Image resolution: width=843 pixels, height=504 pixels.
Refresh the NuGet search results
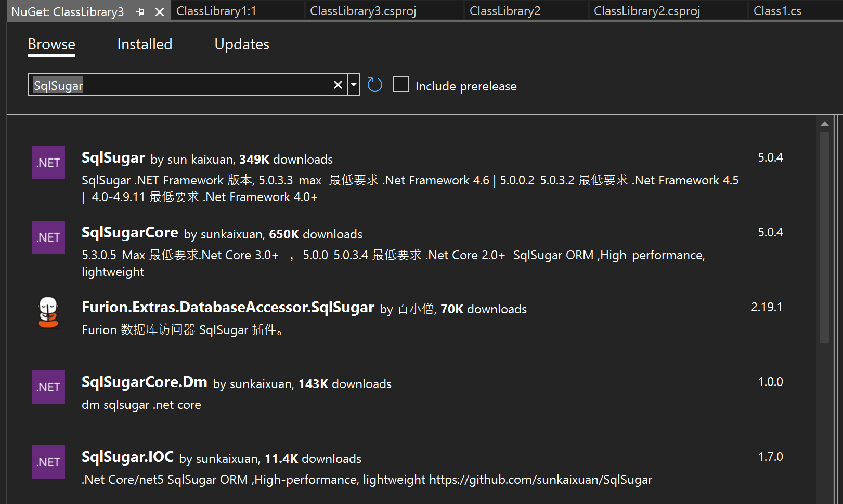(374, 85)
